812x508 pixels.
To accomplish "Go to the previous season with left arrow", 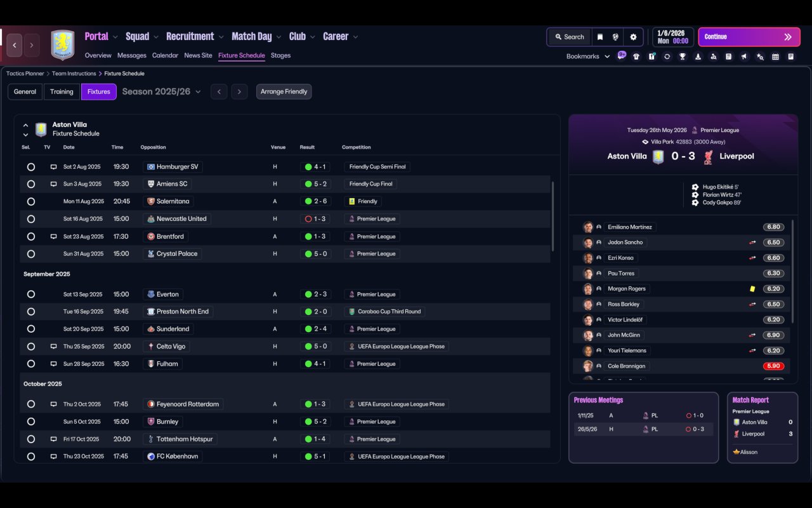I will (219, 92).
